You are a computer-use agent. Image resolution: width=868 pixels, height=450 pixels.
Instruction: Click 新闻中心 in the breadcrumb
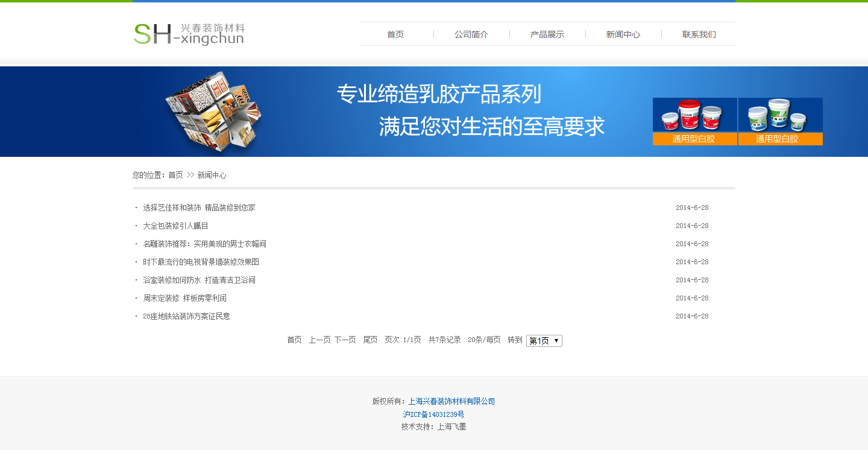pos(212,175)
